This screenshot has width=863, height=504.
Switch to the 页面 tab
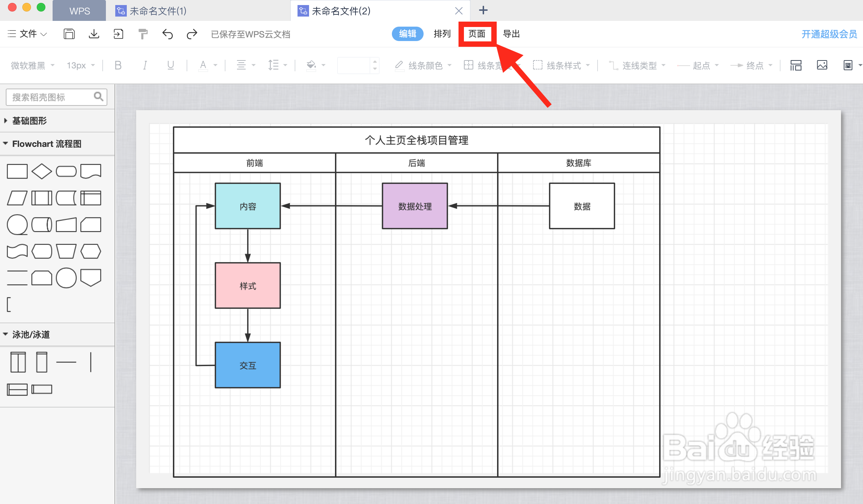[x=477, y=34]
